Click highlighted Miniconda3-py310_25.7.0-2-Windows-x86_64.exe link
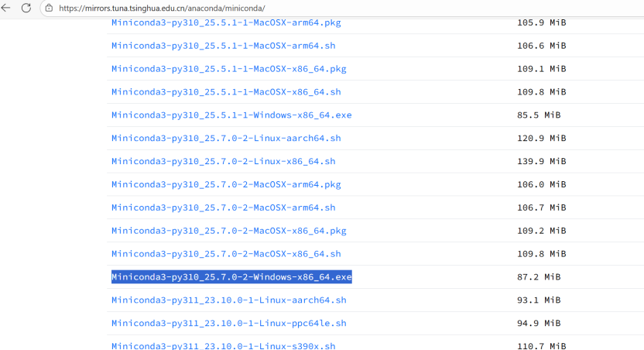This screenshot has height=350, width=644. click(x=231, y=277)
